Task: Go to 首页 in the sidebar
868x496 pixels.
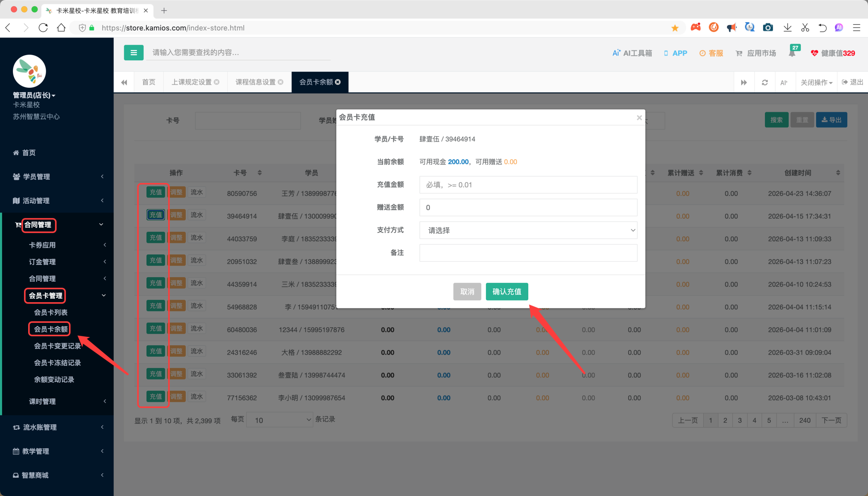Action: pos(24,152)
